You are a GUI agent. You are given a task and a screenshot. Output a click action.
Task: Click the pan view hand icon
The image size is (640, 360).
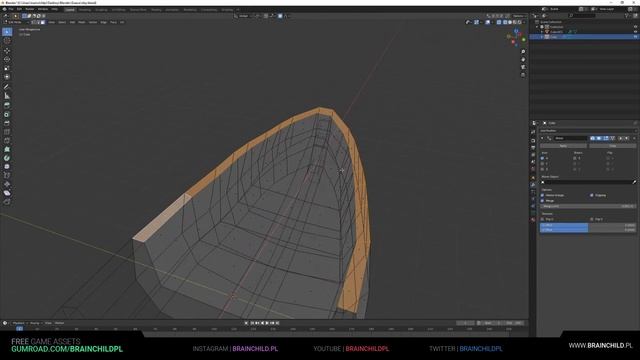pyautogui.click(x=523, y=60)
